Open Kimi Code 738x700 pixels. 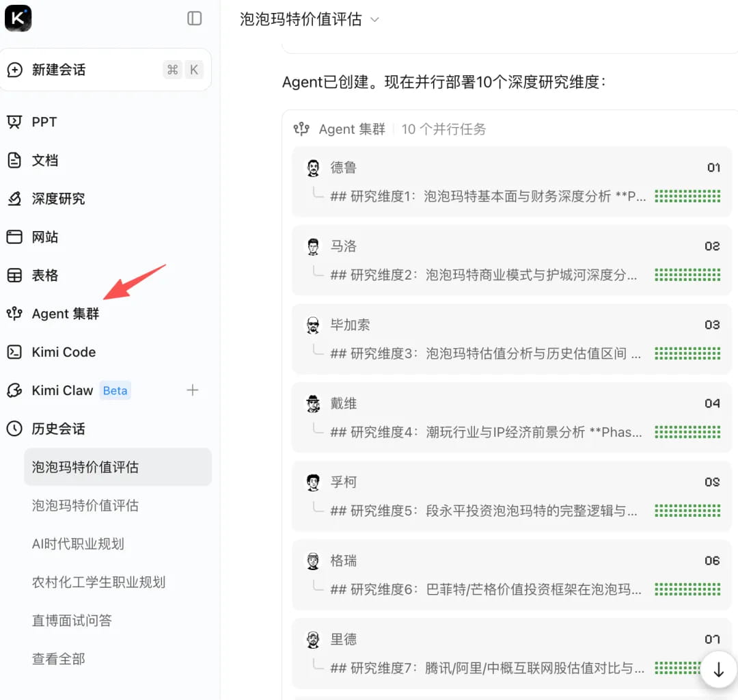click(64, 352)
